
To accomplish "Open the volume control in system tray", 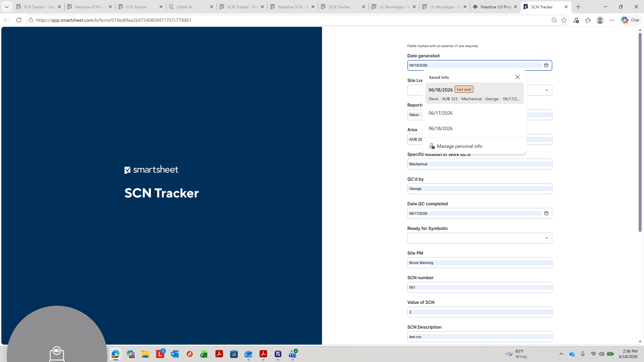I will pos(602,354).
